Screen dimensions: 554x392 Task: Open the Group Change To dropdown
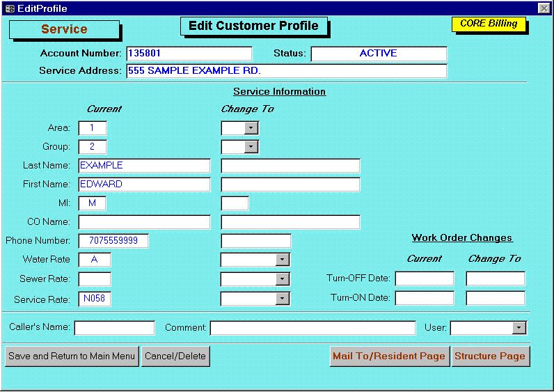251,147
